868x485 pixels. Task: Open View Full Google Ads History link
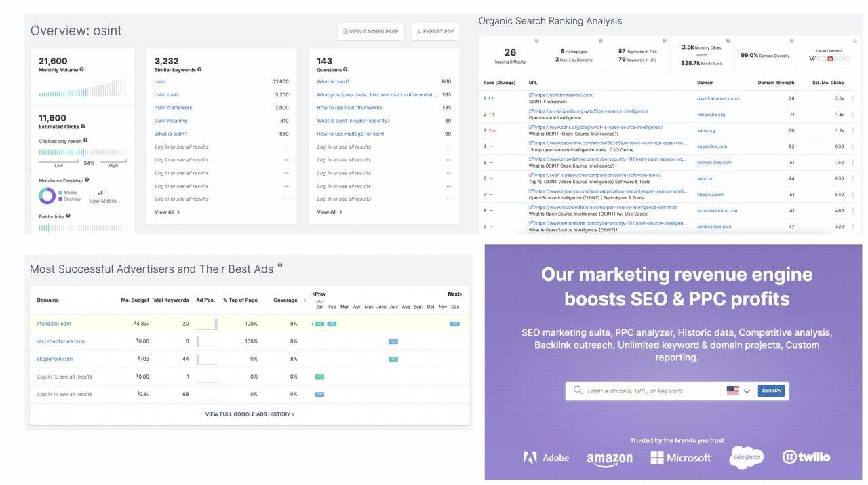(250, 414)
